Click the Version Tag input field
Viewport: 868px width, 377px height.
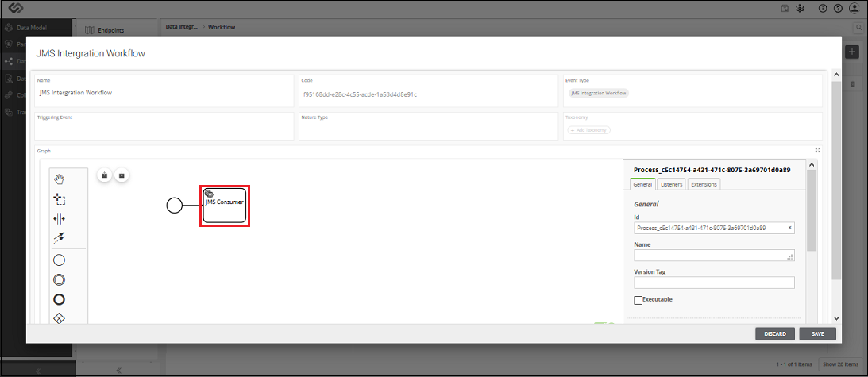pyautogui.click(x=714, y=283)
